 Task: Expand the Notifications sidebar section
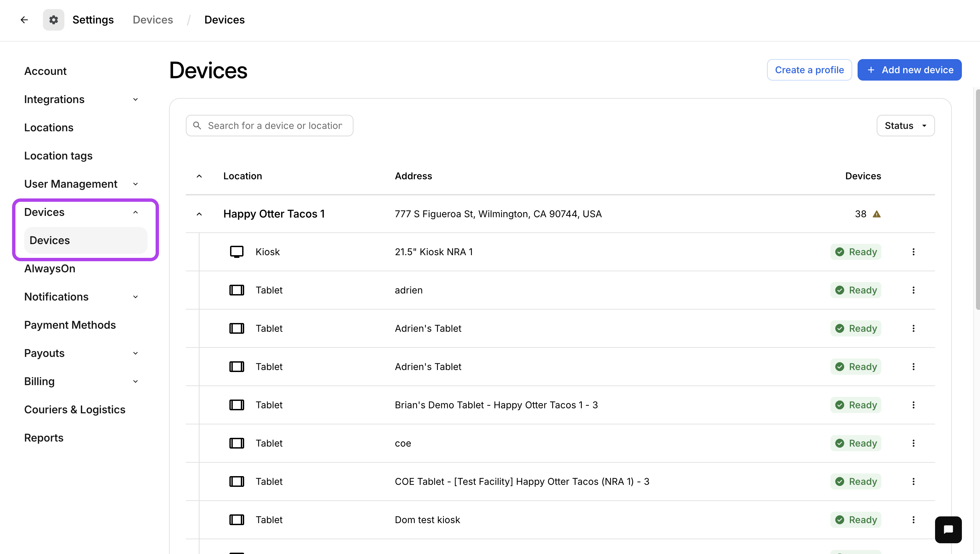click(x=135, y=296)
